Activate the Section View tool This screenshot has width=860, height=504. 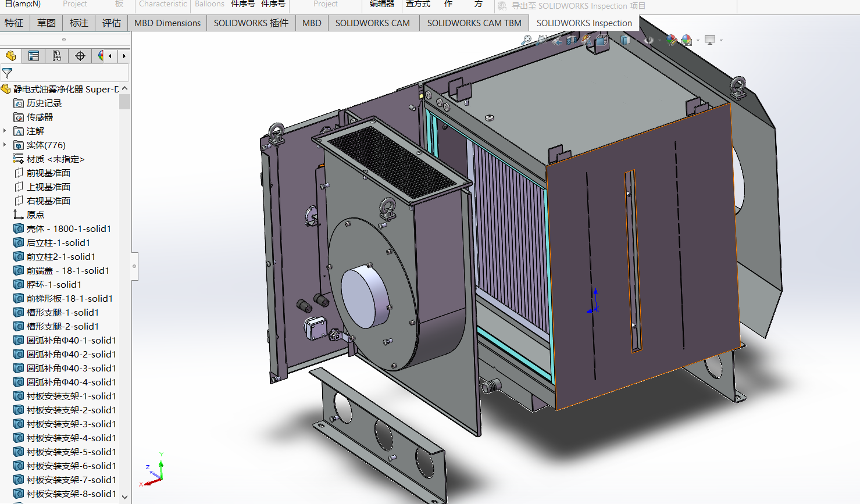572,40
